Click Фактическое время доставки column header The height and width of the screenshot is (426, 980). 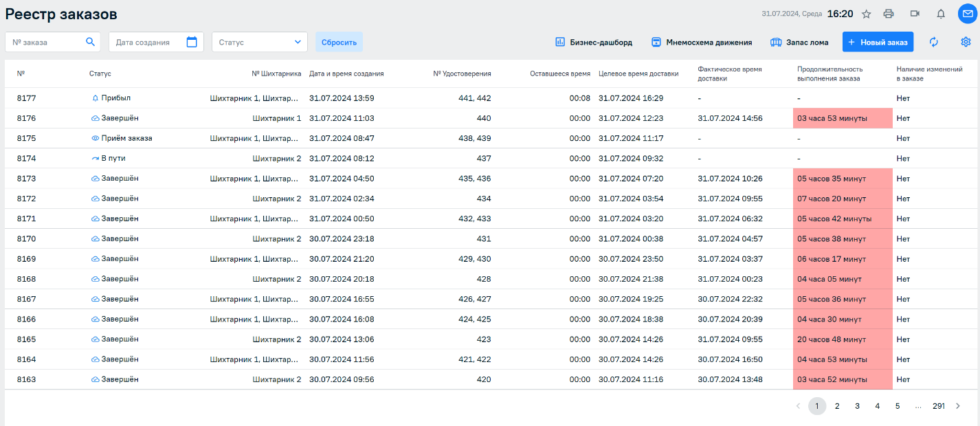pyautogui.click(x=729, y=74)
